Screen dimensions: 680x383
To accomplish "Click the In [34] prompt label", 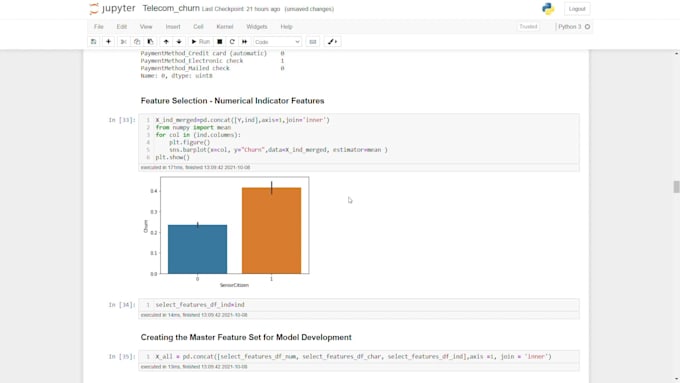I will pyautogui.click(x=122, y=305).
